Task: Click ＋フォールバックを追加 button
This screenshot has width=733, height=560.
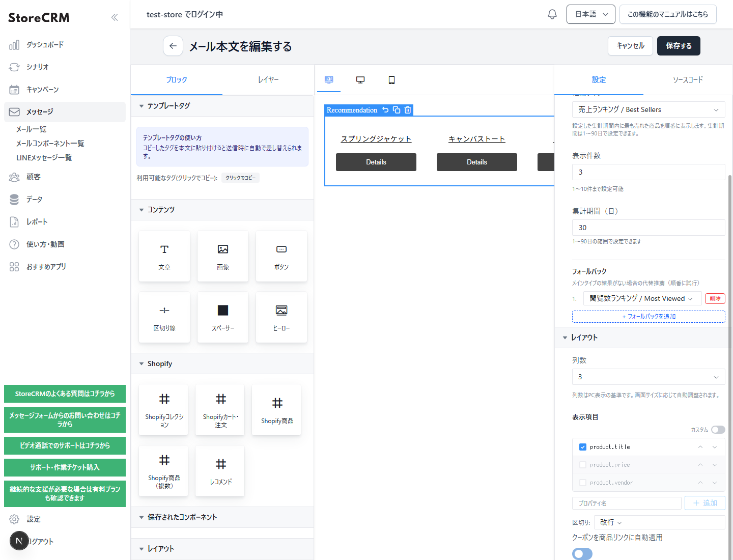Action: pos(649,317)
